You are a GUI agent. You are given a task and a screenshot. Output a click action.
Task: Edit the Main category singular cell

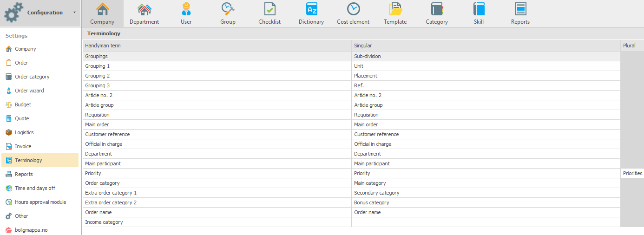486,183
